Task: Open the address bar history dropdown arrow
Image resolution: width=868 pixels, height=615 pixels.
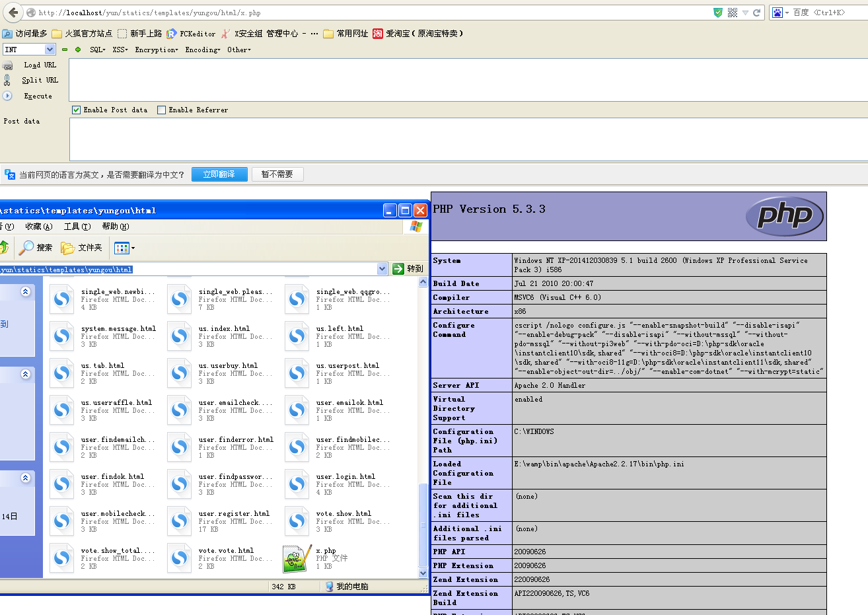Action: 745,13
